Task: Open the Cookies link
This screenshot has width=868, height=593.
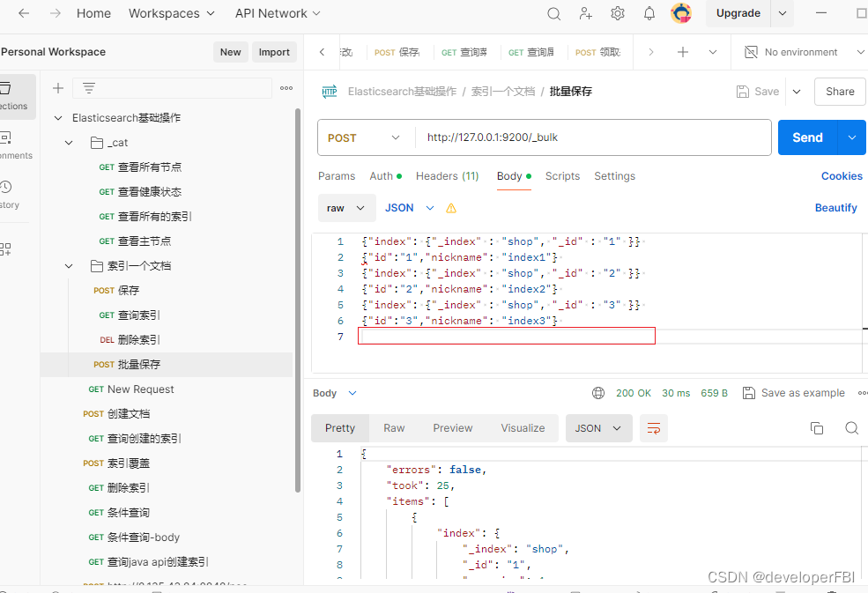Action: pos(842,176)
